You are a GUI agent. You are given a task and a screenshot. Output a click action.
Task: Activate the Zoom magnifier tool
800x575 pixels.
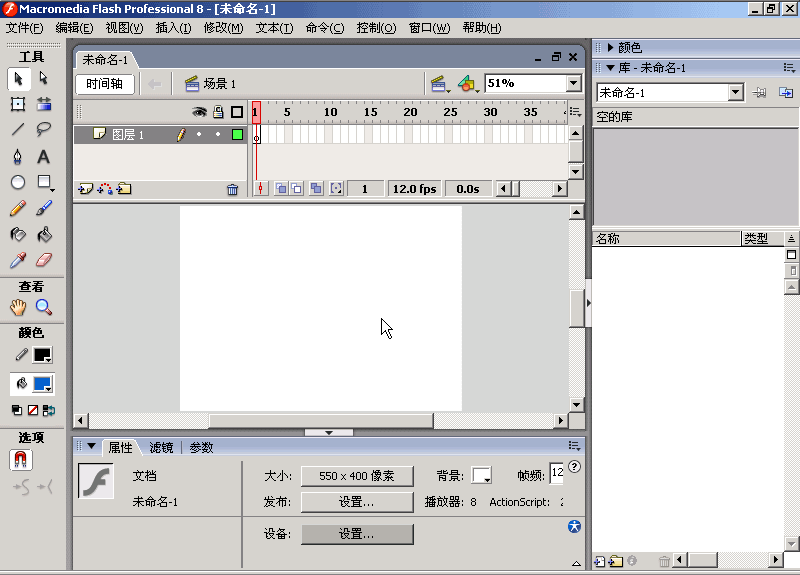44,308
